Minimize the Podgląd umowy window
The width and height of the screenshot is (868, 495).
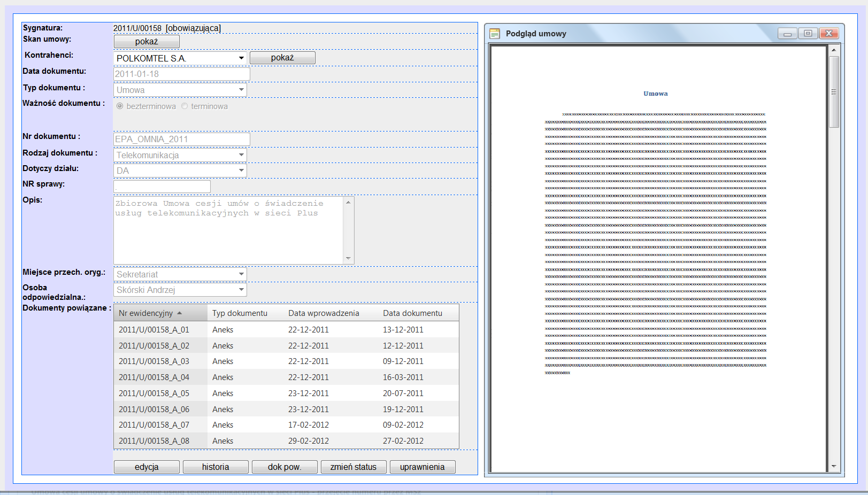tap(787, 34)
